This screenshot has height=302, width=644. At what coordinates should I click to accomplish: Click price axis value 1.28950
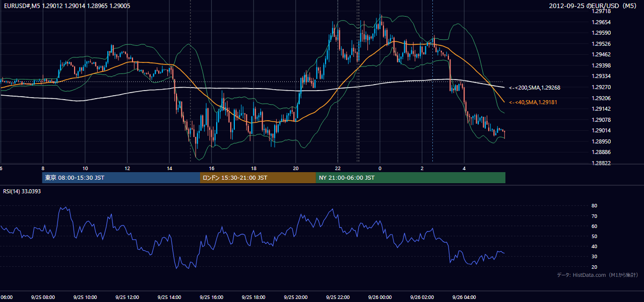coord(602,141)
